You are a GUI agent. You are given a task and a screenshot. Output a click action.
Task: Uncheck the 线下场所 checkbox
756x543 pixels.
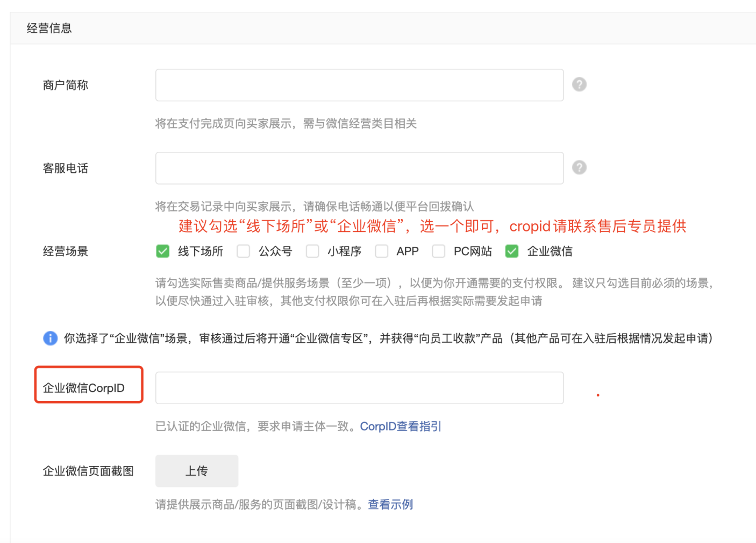[162, 251]
